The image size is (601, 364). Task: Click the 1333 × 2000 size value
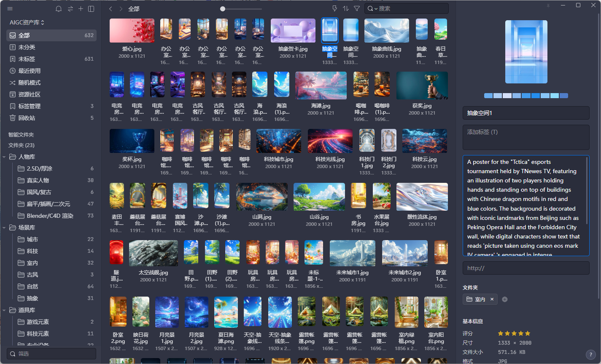click(x=515, y=343)
